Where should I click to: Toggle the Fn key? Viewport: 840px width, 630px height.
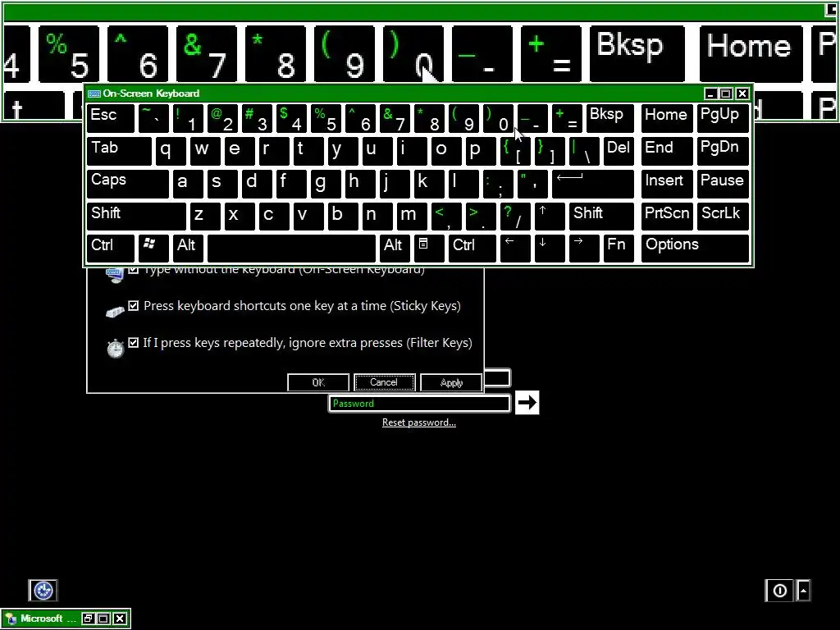[619, 249]
